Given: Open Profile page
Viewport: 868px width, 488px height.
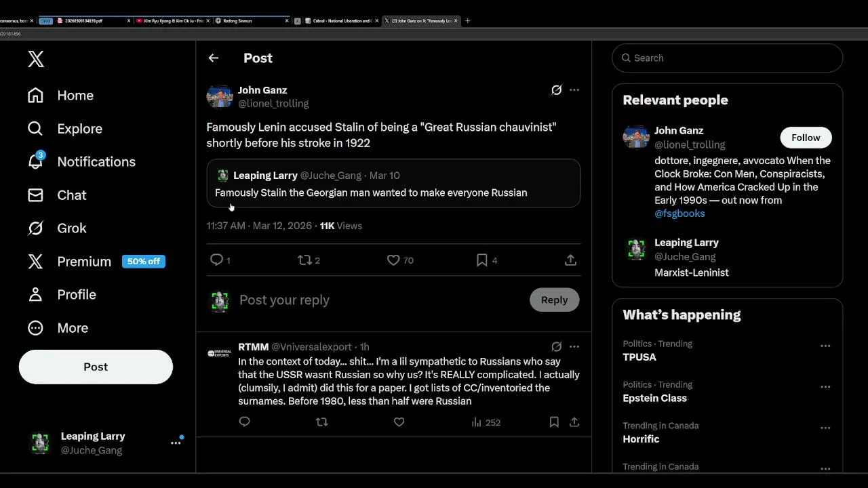Looking at the screenshot, I should (x=62, y=295).
